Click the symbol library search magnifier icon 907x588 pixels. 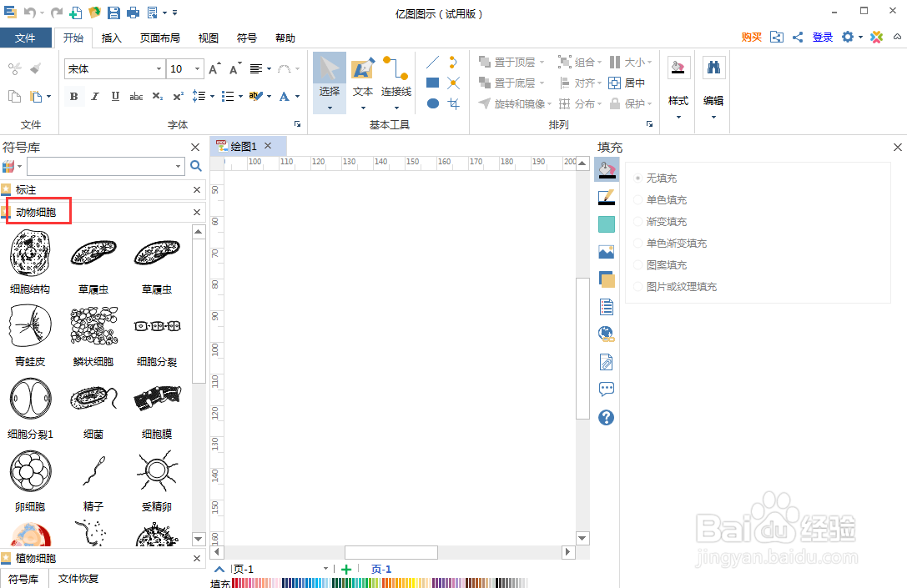(x=195, y=167)
